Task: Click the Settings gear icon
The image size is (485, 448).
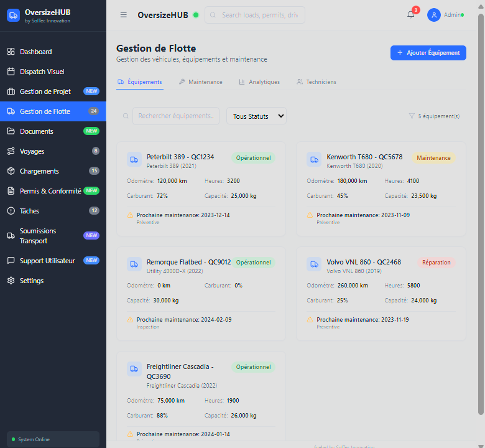Action: point(11,281)
